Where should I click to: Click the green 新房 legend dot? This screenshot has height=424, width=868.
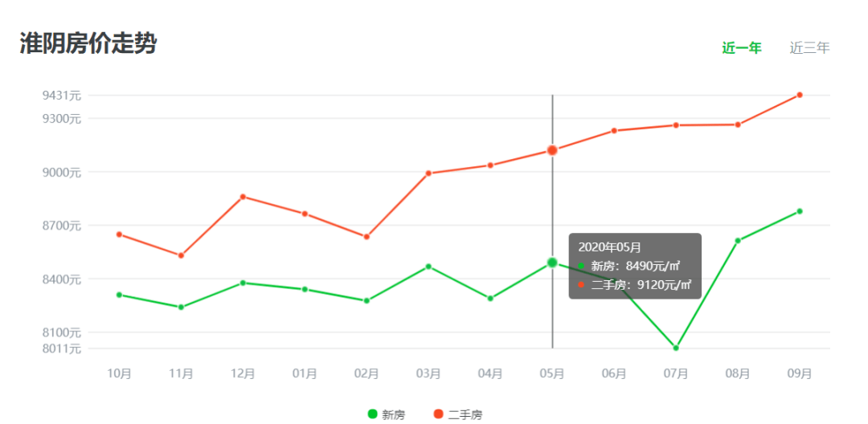[373, 414]
